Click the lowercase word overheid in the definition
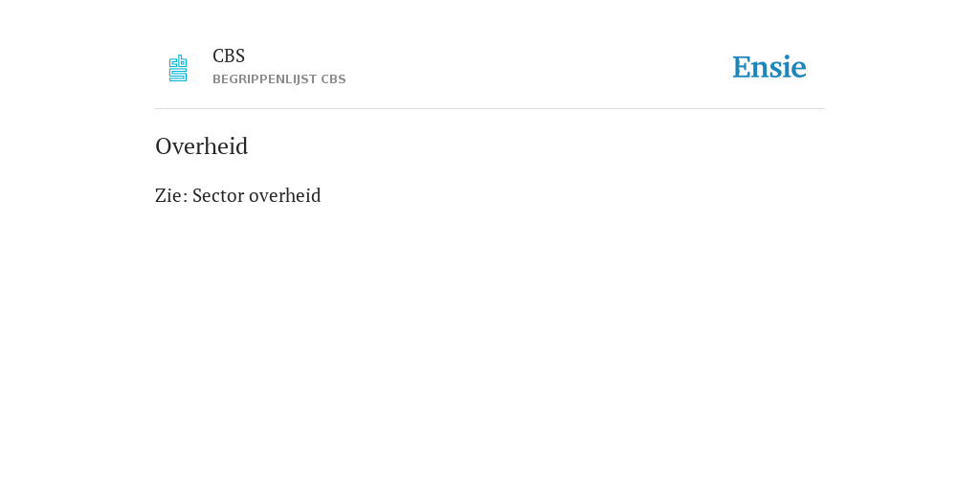 pyautogui.click(x=285, y=195)
